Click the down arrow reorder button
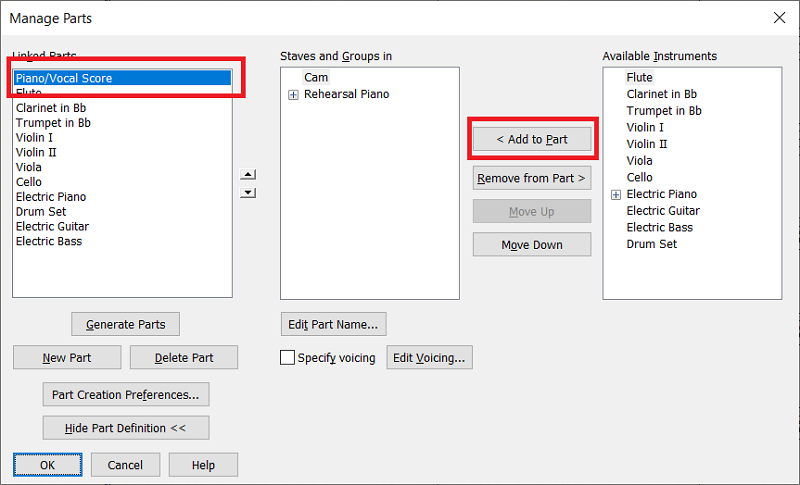The image size is (800, 485). (x=249, y=193)
